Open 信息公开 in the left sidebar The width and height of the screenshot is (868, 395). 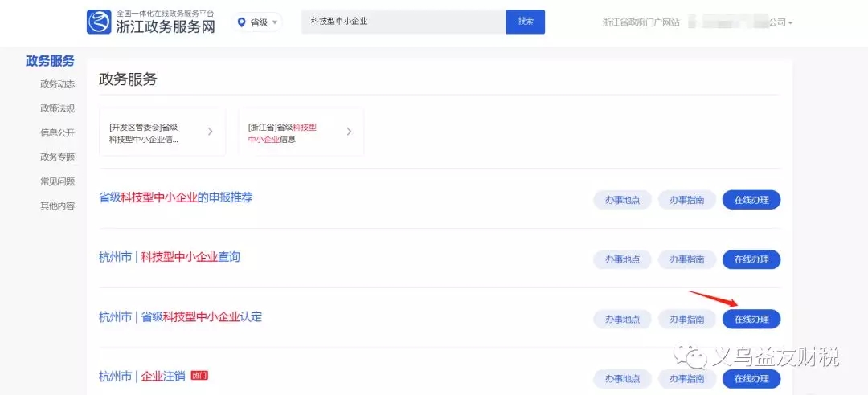(57, 132)
